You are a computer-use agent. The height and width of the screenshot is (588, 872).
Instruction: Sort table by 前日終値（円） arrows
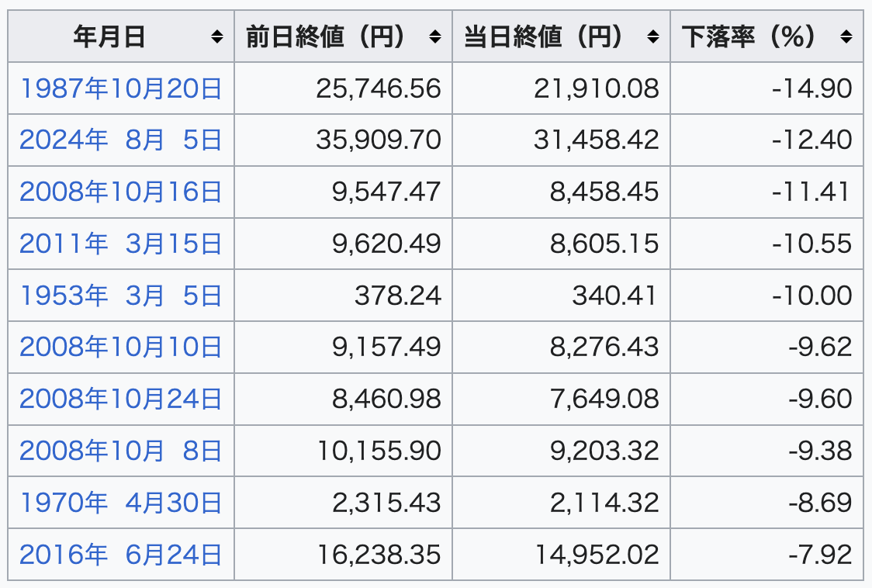click(435, 36)
